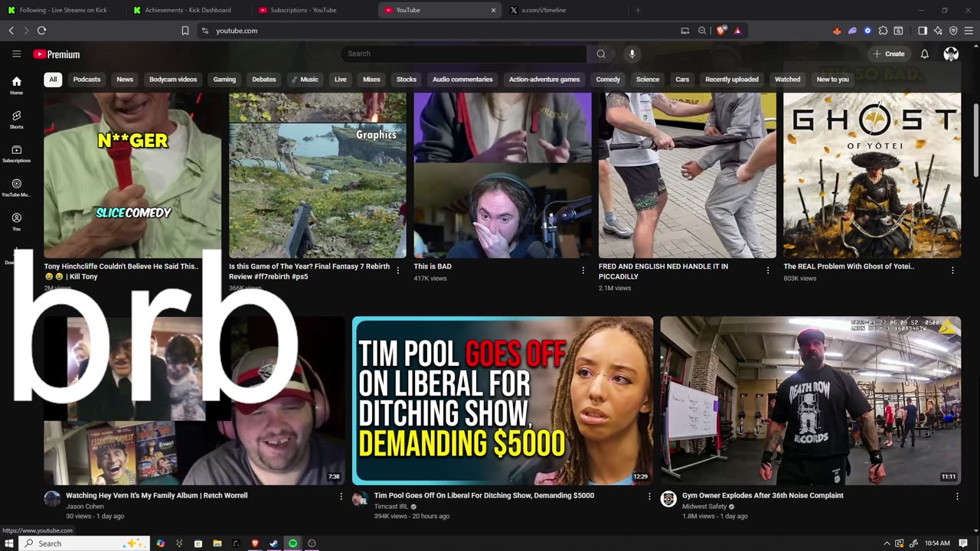Image resolution: width=980 pixels, height=551 pixels.
Task: Open Brave Leo AI sparkle icon
Action: 938,31
